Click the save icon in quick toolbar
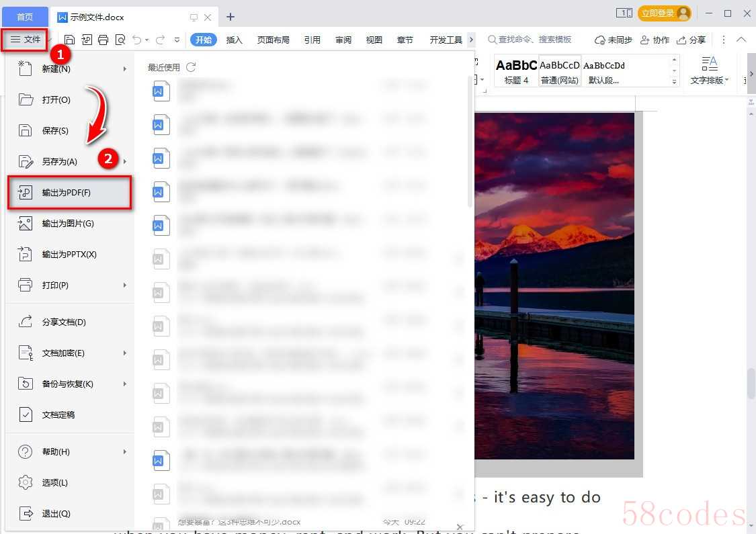 pos(69,40)
